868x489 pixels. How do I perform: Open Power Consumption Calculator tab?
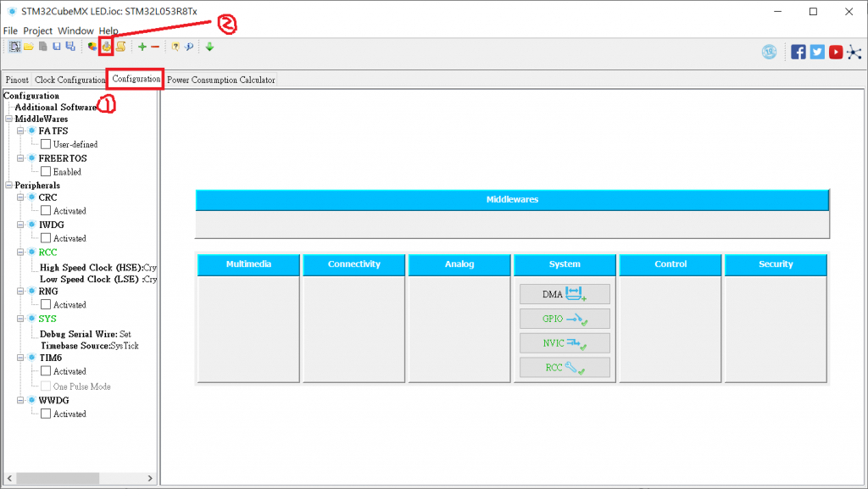[x=221, y=80]
